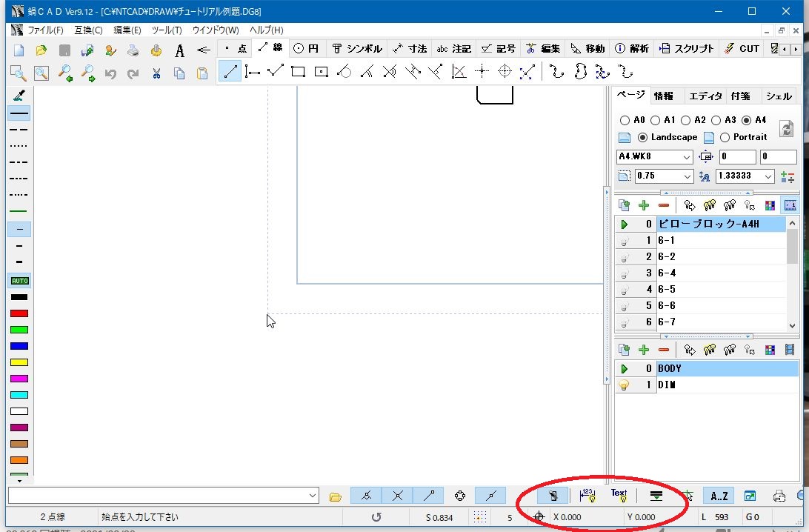
Task: Click the undo arrow icon
Action: pyautogui.click(x=110, y=73)
